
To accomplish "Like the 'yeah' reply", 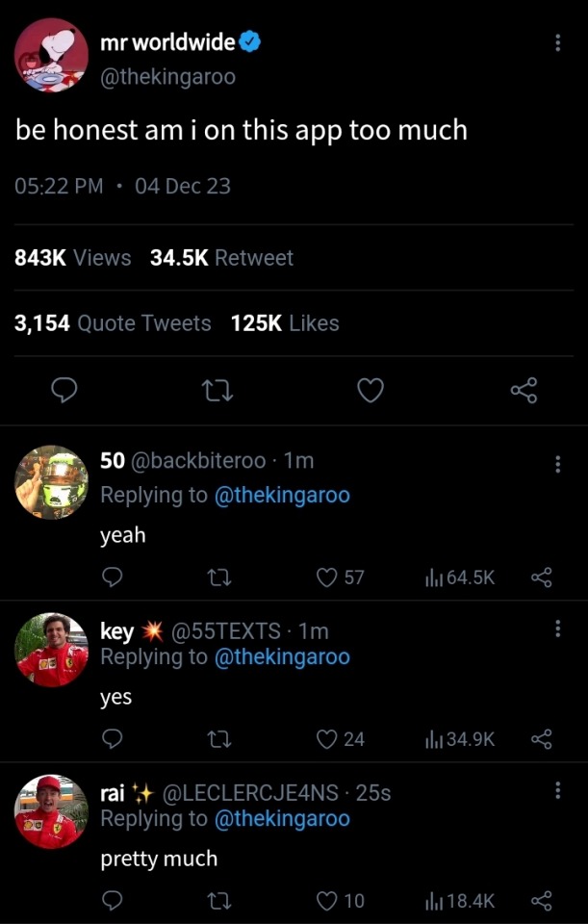I will coord(328,577).
